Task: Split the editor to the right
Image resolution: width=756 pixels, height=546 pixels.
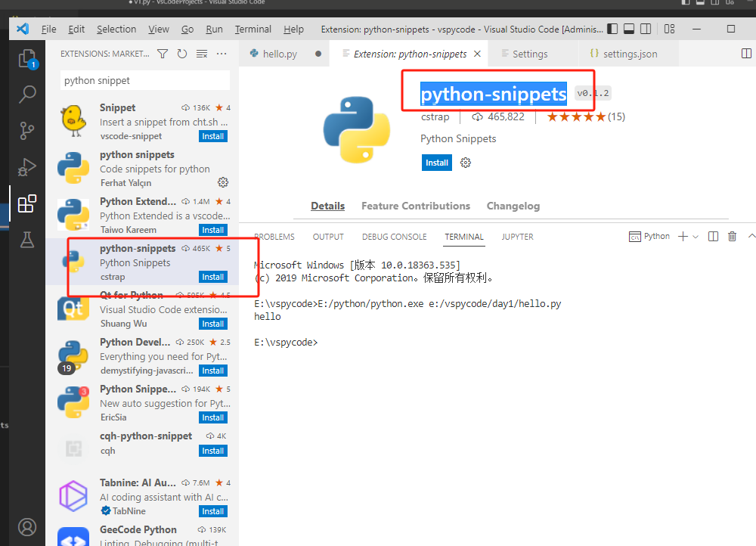Action: tap(746, 54)
